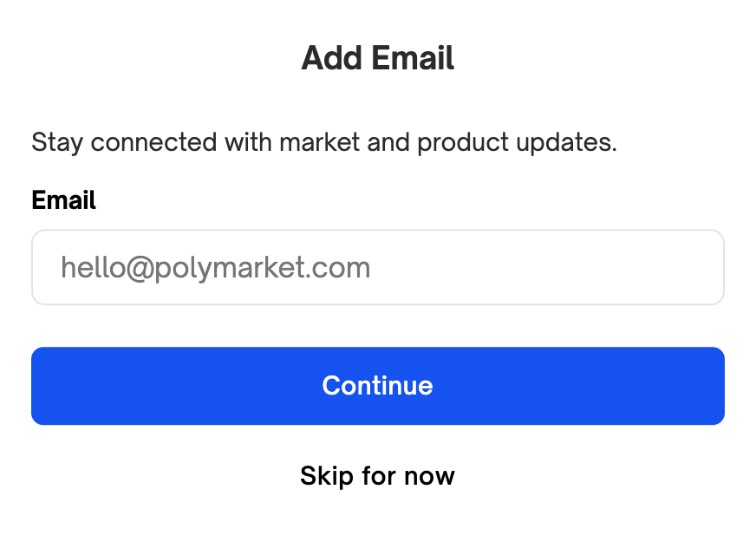Skip adding an email for now
This screenshot has height=548, width=756.
point(377,476)
